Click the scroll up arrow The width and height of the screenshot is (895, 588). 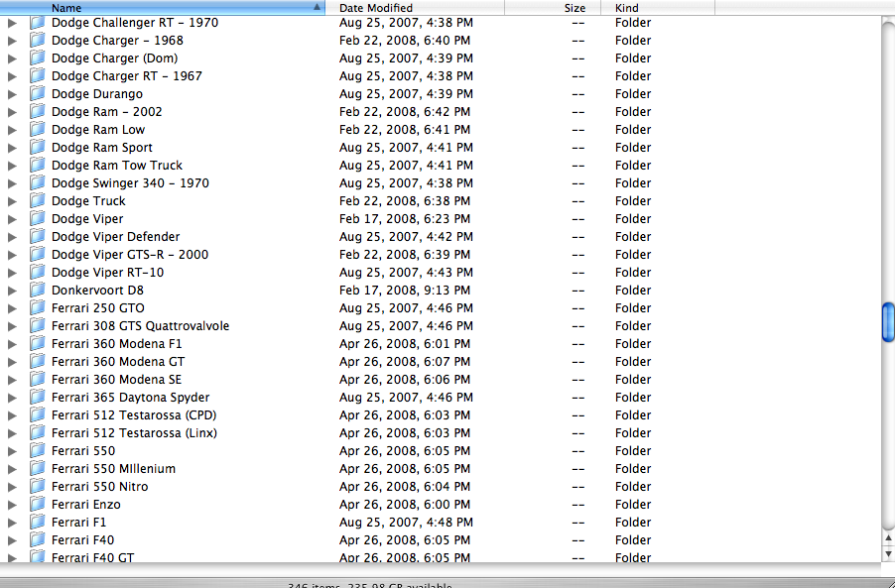point(888,537)
